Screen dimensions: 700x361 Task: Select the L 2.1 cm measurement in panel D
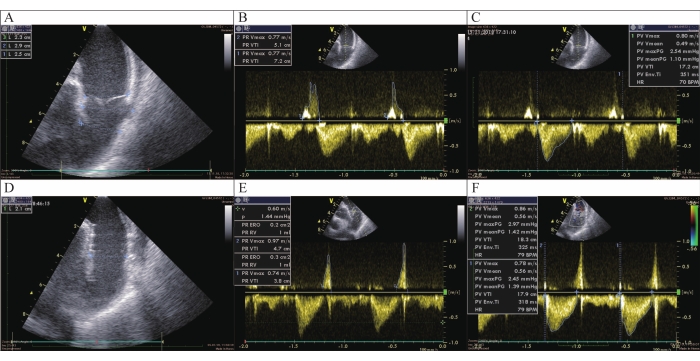pyautogui.click(x=17, y=208)
